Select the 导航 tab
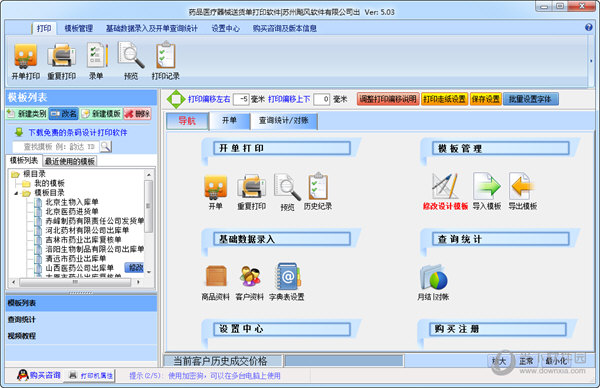The height and width of the screenshot is (388, 600). tap(187, 121)
